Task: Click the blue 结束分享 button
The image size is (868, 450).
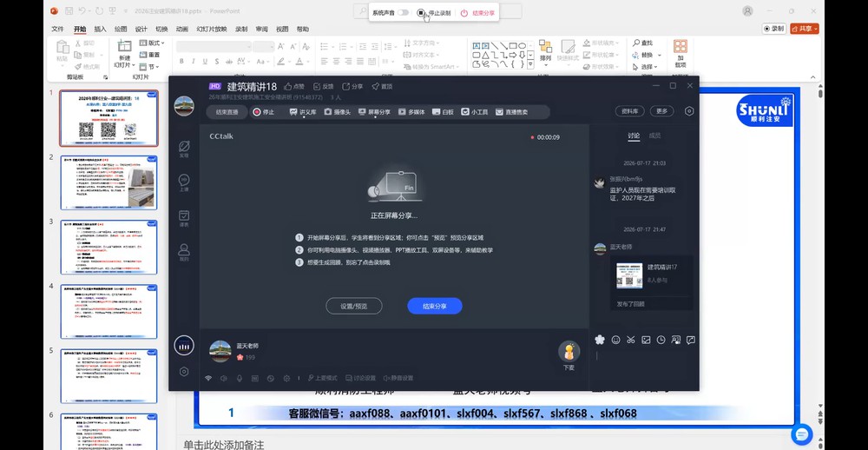Action: click(435, 306)
